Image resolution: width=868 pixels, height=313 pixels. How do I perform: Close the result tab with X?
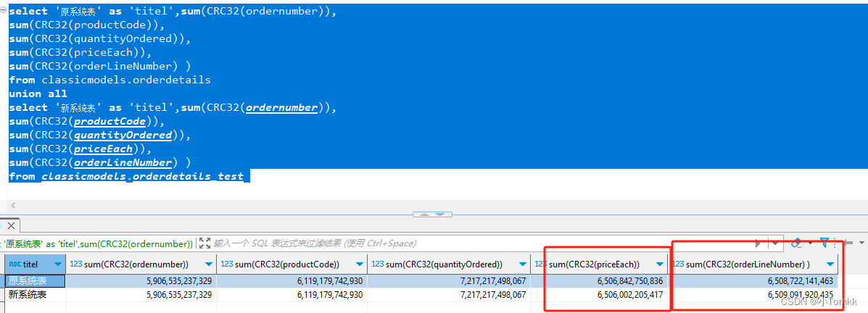pyautogui.click(x=11, y=225)
